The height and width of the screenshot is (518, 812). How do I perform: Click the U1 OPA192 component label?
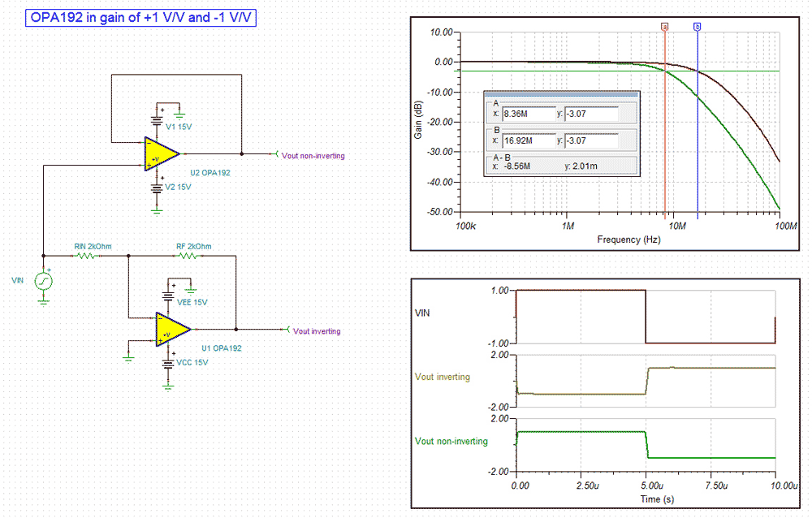coord(221,348)
